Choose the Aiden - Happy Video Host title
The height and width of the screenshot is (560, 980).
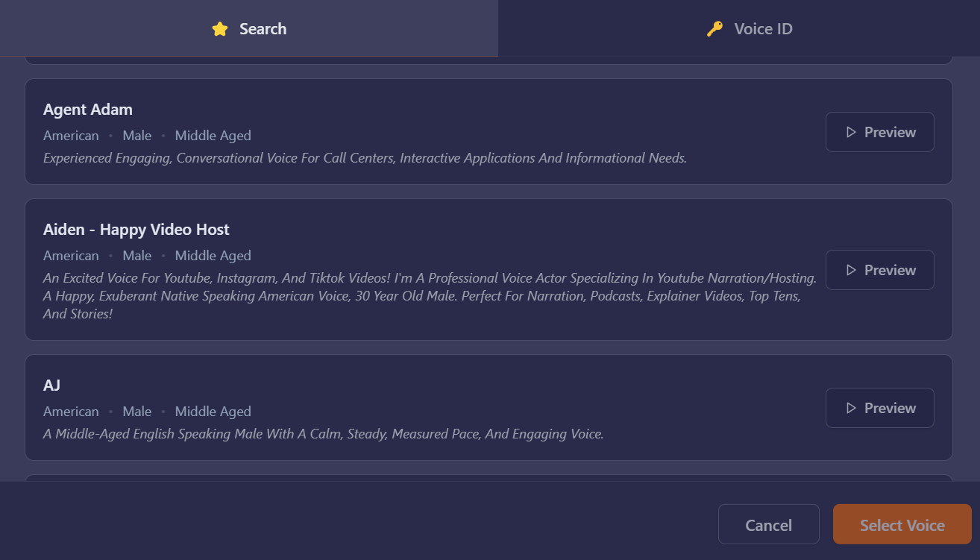(x=136, y=230)
